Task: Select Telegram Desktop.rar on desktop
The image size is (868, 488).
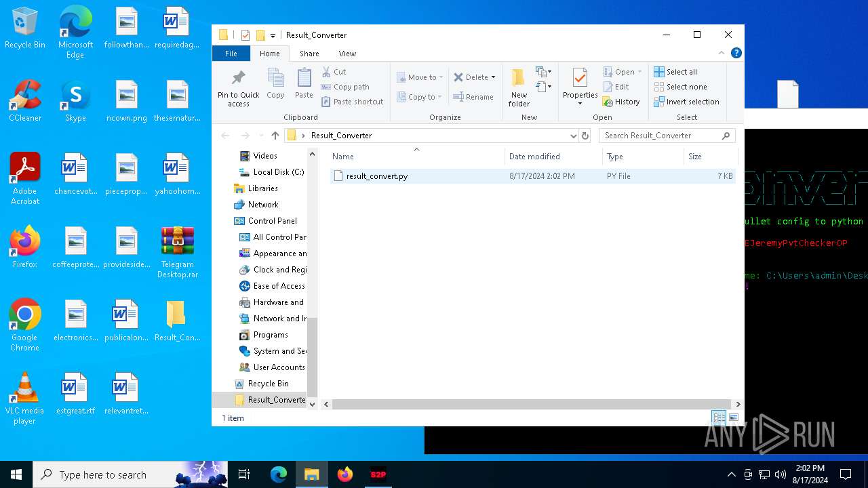Action: pyautogui.click(x=178, y=252)
